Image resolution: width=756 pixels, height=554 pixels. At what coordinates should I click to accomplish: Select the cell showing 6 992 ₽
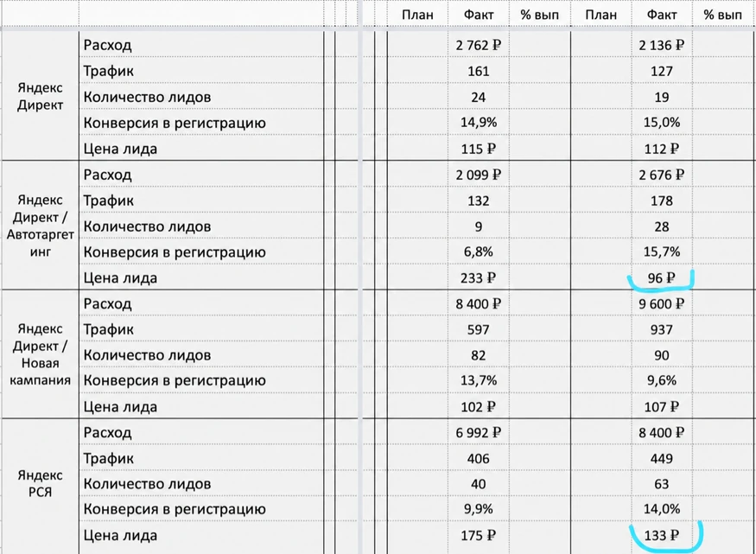click(x=479, y=432)
